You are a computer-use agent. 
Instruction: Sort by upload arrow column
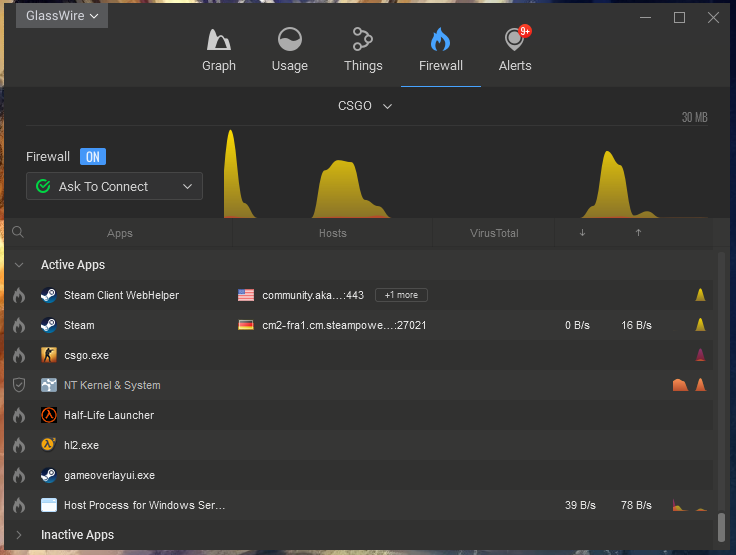click(x=638, y=232)
